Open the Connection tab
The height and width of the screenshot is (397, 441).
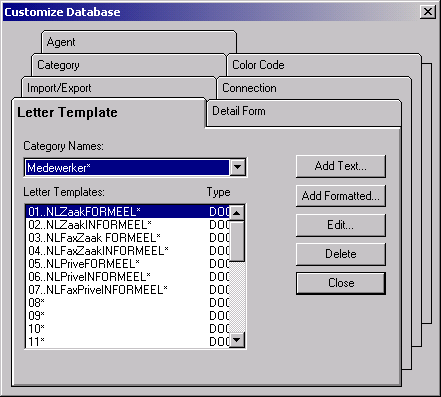[314, 88]
